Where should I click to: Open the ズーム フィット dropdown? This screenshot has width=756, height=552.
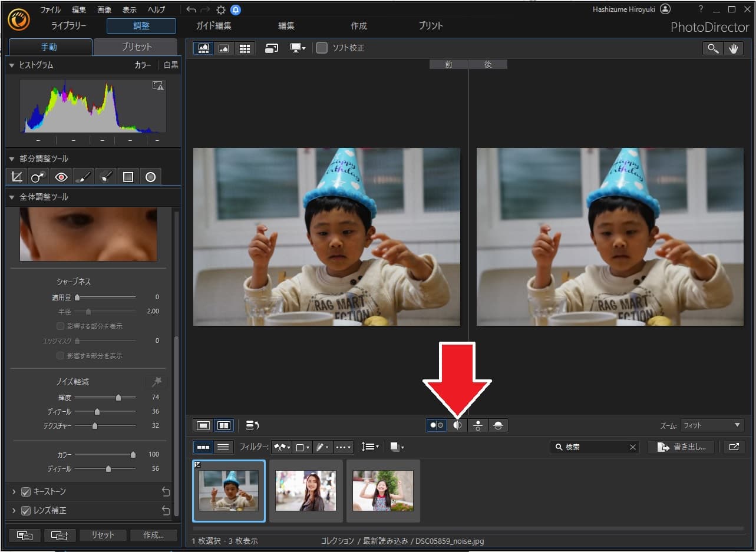tap(712, 425)
